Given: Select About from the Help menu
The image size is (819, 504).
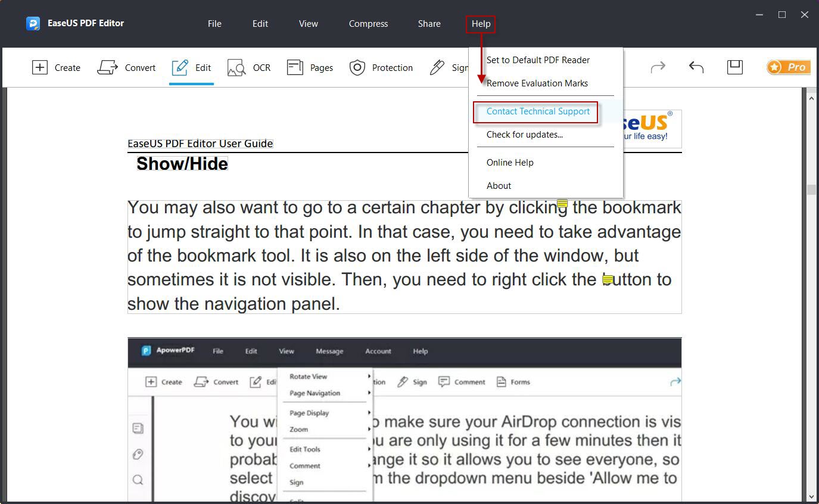Looking at the screenshot, I should coord(499,185).
